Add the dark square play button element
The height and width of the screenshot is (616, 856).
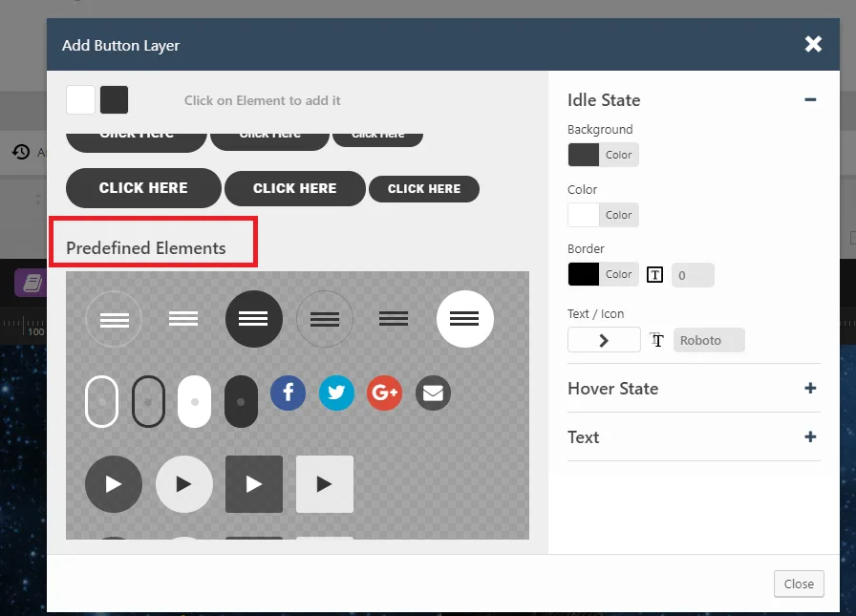(x=254, y=484)
